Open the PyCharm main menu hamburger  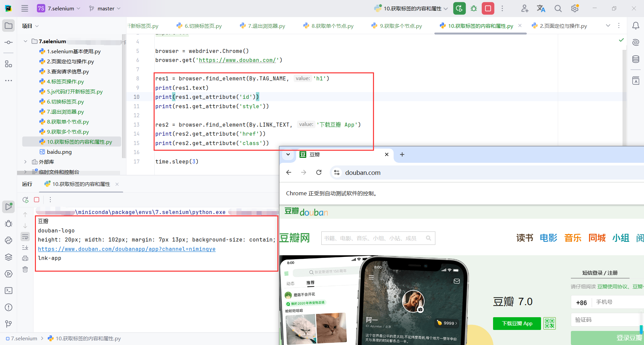25,8
